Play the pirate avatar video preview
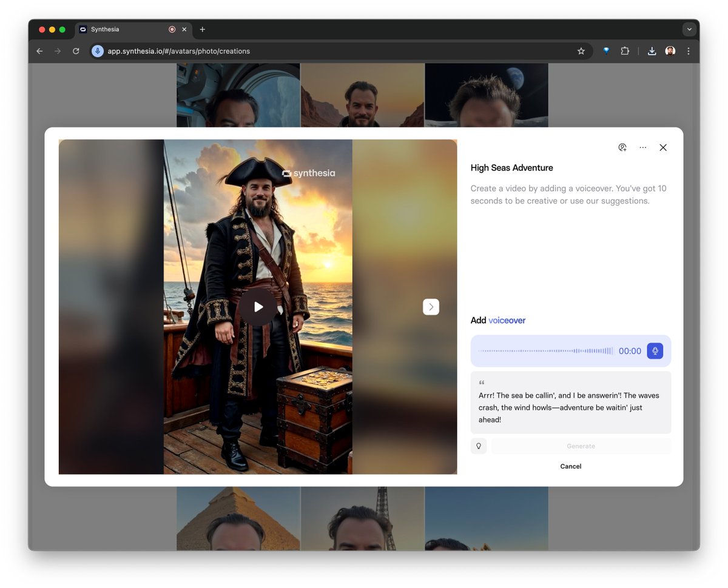This screenshot has width=728, height=588. [x=258, y=307]
